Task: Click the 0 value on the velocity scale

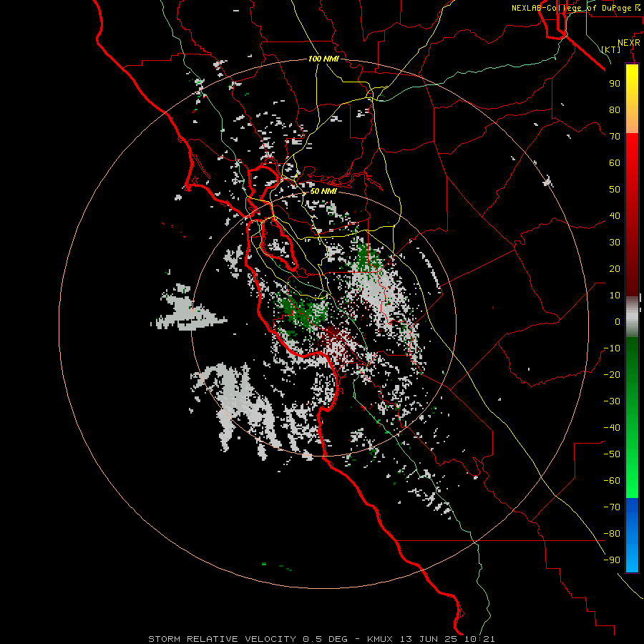Action: pos(618,321)
